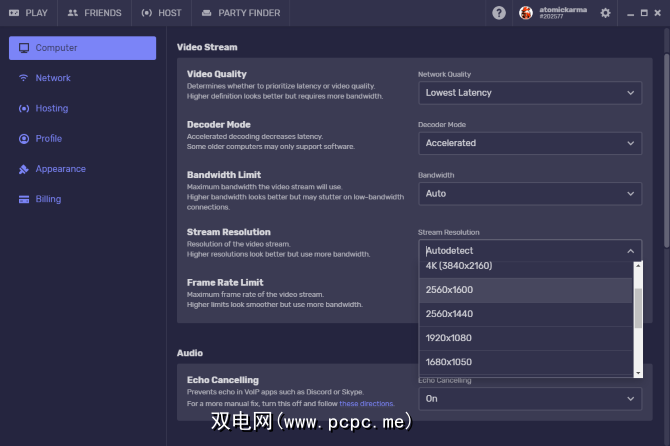
Task: Maximize the Parsec window
Action: 644,13
